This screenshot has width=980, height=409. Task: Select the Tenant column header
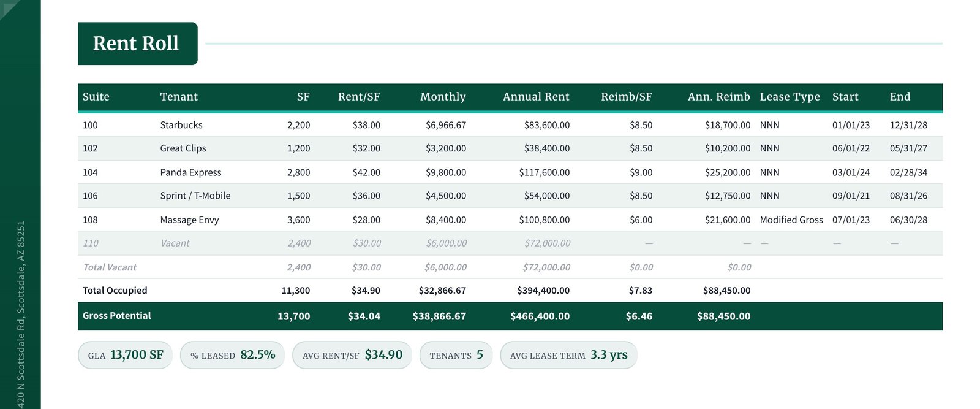click(x=179, y=97)
